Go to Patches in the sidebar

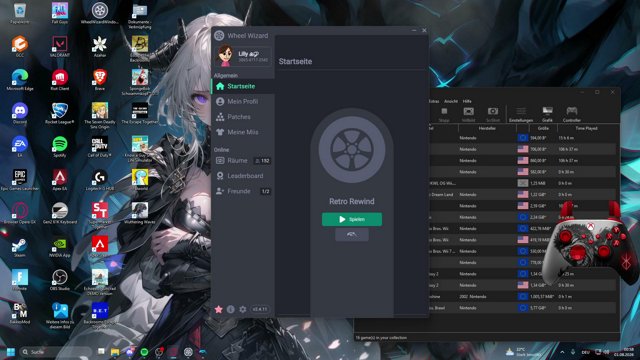click(x=243, y=117)
